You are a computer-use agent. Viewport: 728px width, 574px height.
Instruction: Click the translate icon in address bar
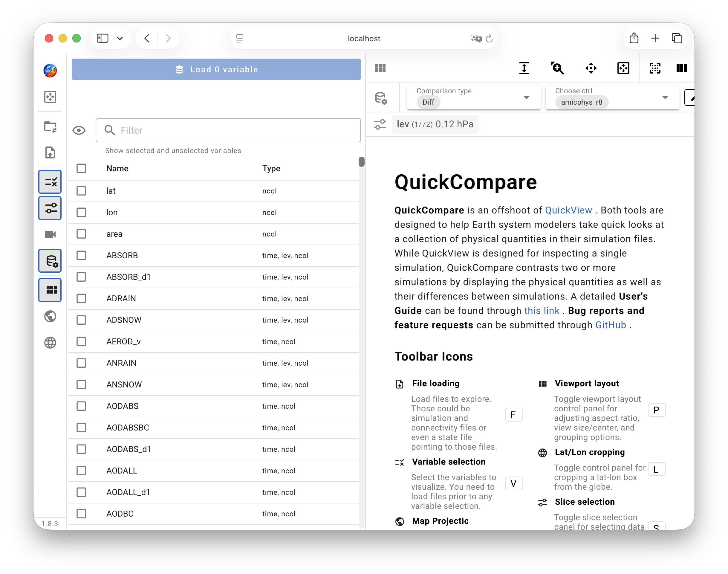476,38
